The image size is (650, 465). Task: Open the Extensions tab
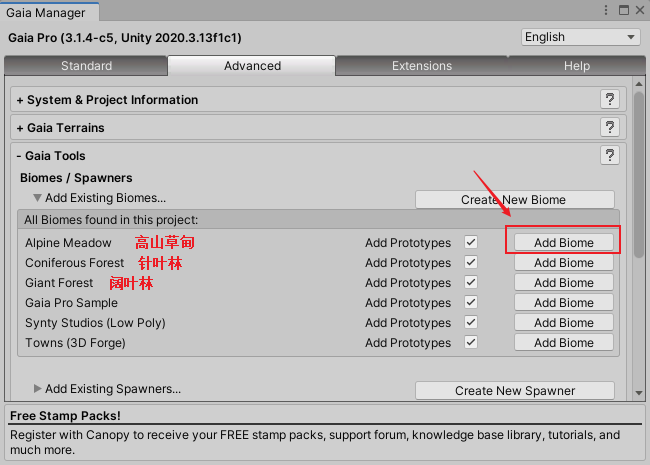(422, 66)
